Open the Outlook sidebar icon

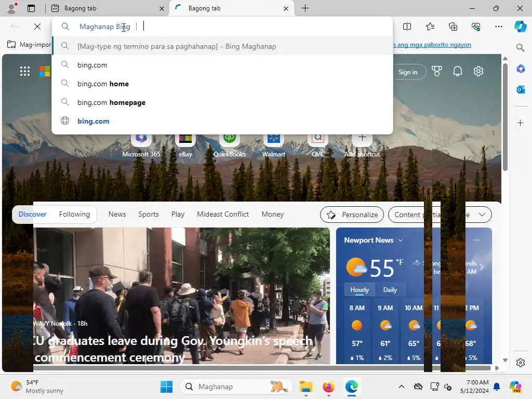521,89
